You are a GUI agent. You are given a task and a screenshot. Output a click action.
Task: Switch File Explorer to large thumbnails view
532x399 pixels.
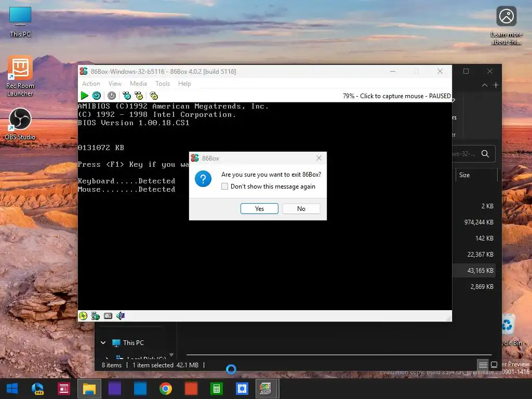(494, 365)
